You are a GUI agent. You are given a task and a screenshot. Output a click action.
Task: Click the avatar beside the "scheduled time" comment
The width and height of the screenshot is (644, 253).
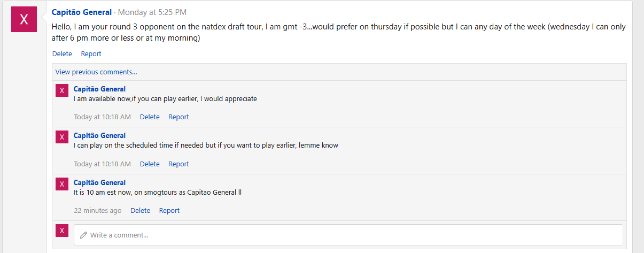pyautogui.click(x=62, y=137)
